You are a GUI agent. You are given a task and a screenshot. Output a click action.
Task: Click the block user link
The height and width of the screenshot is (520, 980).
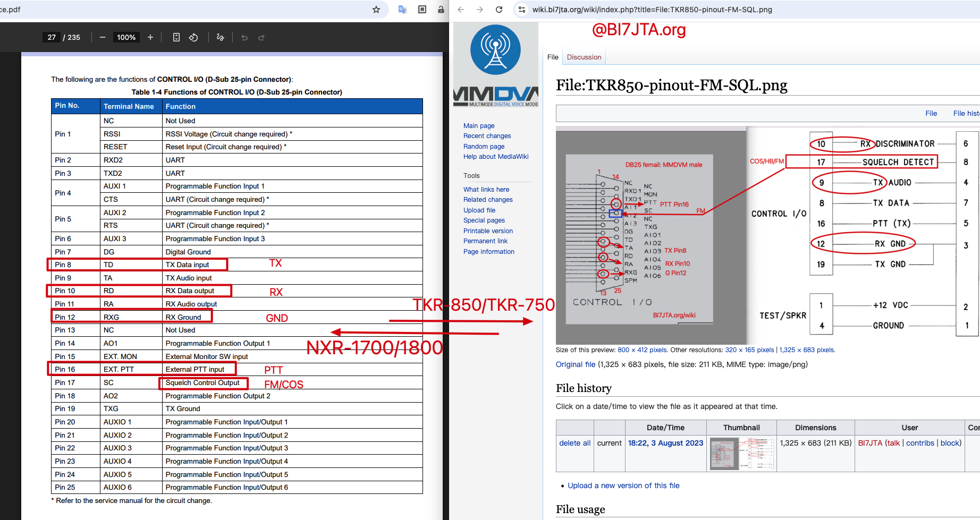click(x=950, y=443)
